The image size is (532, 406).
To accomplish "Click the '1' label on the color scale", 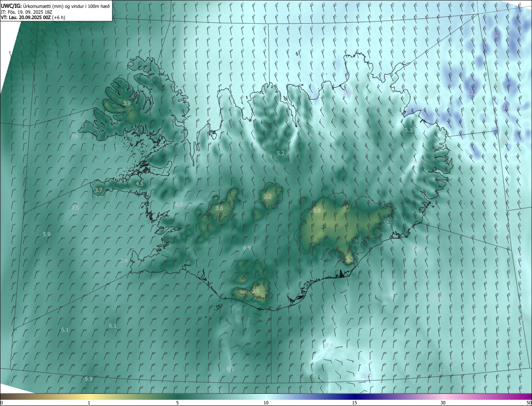I will pos(89,403).
